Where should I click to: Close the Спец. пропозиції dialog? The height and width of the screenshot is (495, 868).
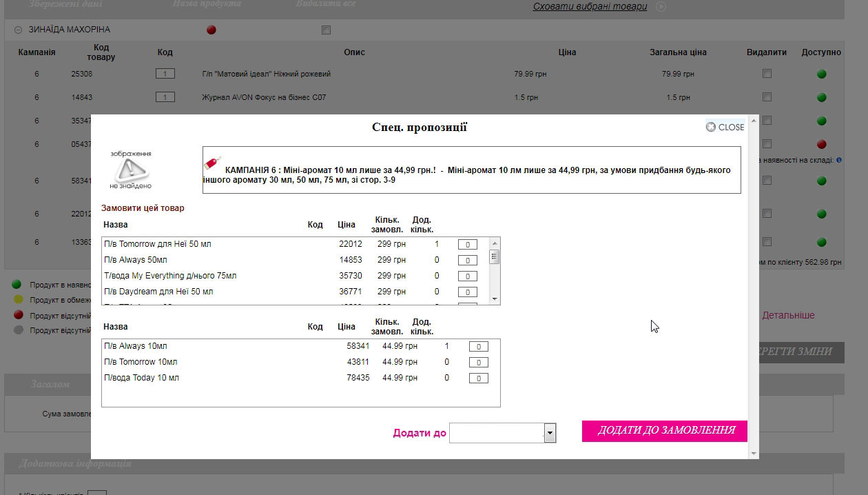tap(725, 127)
